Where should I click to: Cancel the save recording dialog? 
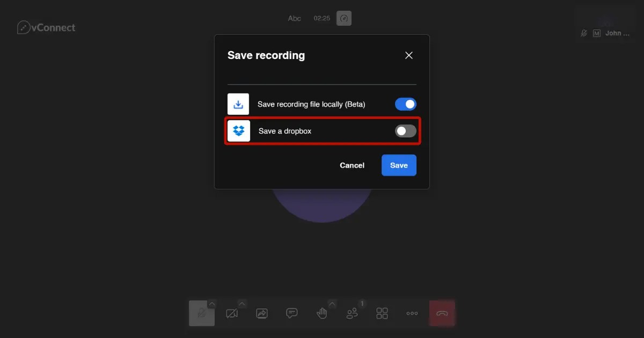[352, 165]
